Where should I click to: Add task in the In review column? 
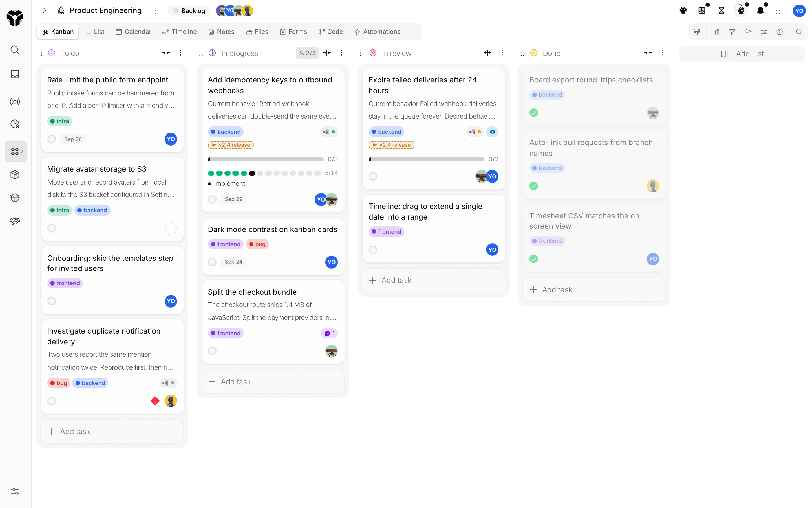point(433,280)
